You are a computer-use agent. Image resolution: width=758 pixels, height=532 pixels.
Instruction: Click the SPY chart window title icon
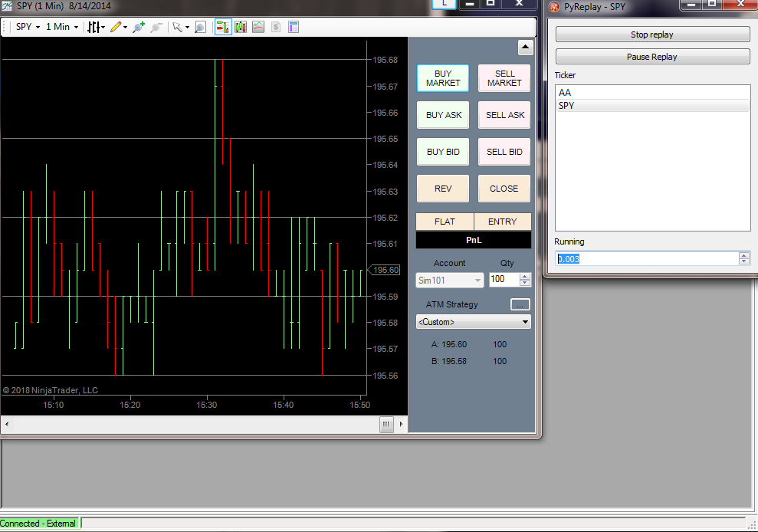coord(7,6)
